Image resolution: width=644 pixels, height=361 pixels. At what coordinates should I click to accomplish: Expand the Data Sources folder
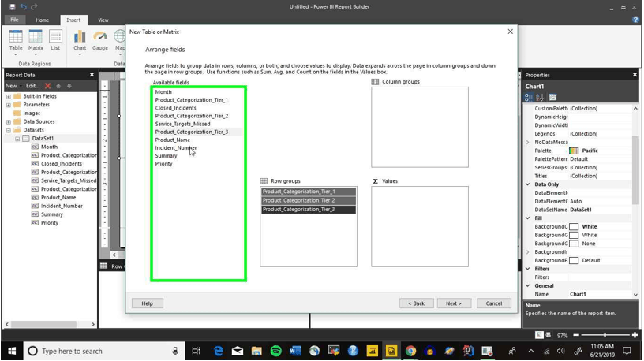(8, 122)
